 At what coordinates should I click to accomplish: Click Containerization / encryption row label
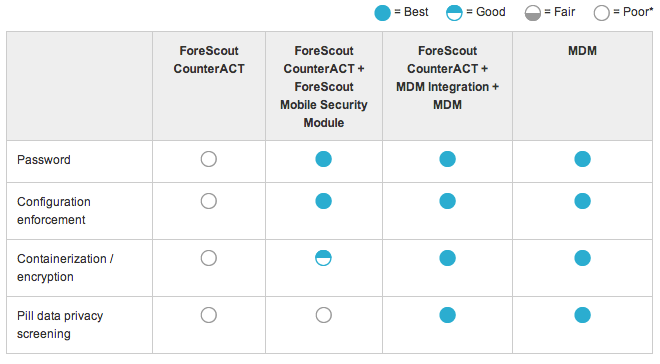65,268
